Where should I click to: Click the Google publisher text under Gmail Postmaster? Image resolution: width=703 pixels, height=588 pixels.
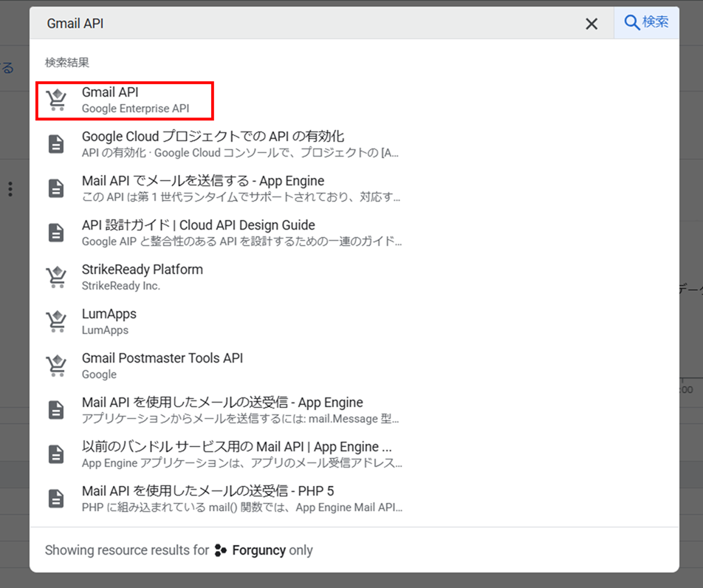99,375
